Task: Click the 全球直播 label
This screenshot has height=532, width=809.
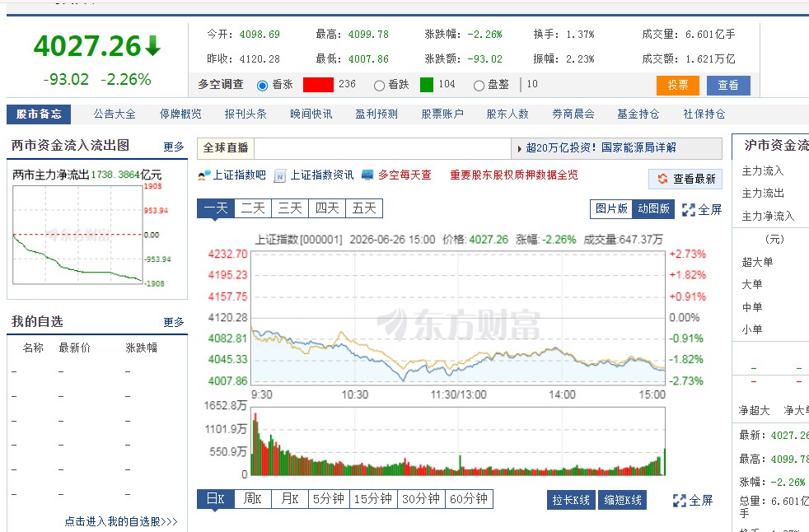Action: click(x=226, y=148)
